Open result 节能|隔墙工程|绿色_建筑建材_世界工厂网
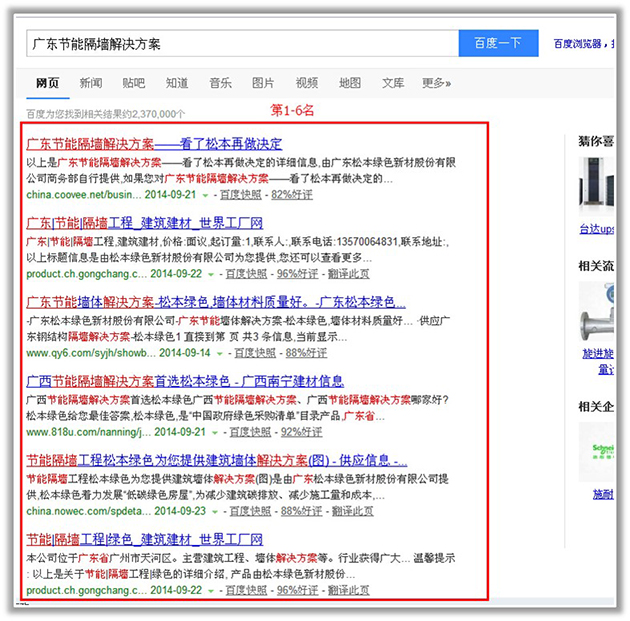The image size is (630, 621). [145, 539]
